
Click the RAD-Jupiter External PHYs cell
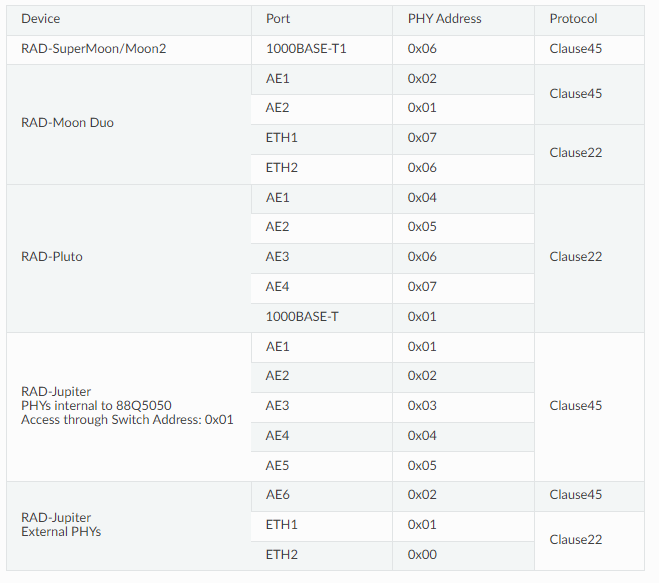(61, 525)
